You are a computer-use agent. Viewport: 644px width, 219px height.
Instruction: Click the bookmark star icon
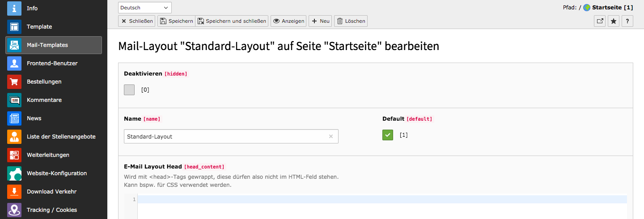pos(614,21)
